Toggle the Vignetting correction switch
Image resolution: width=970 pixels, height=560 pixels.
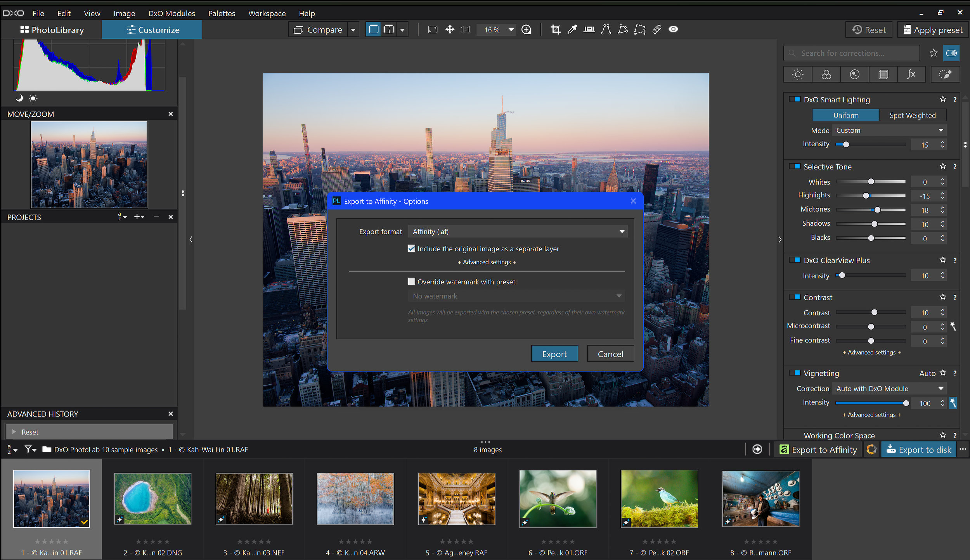795,373
